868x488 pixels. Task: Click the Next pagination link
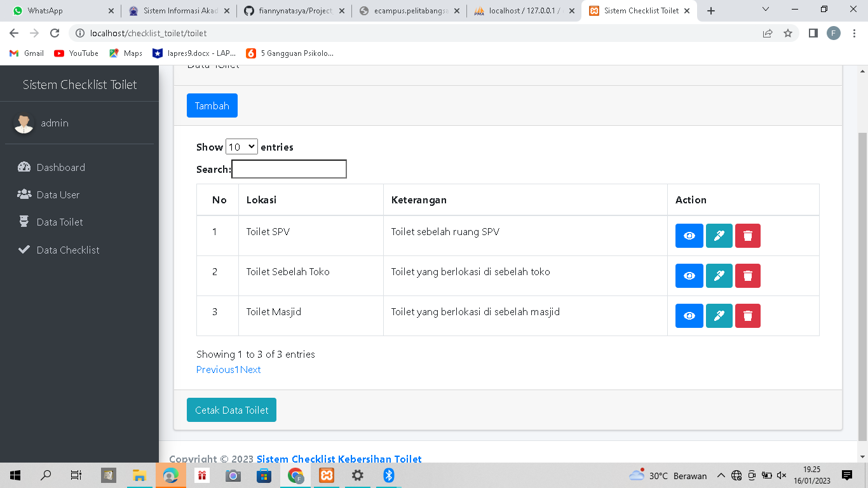250,370
